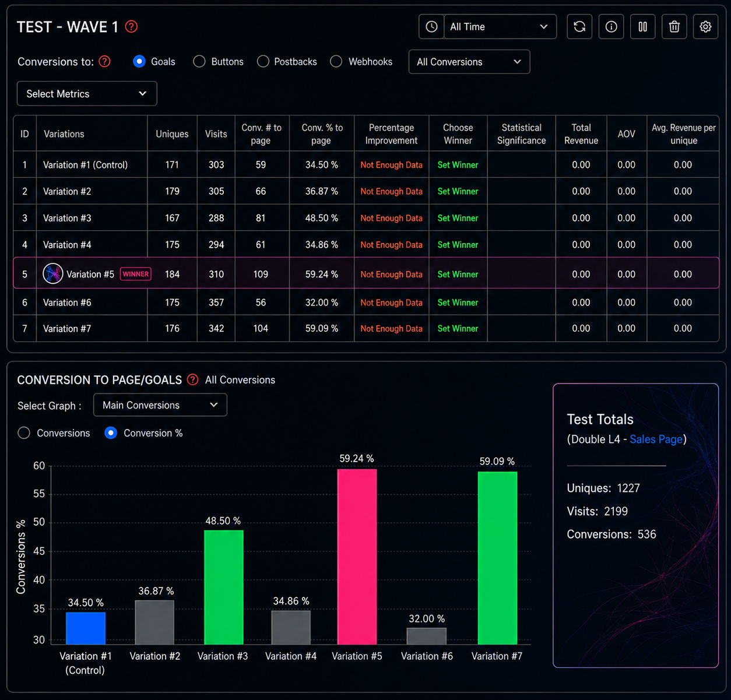Viewport: 731px width, 700px height.
Task: Click Set Winner for Variation #3
Action: pos(458,218)
